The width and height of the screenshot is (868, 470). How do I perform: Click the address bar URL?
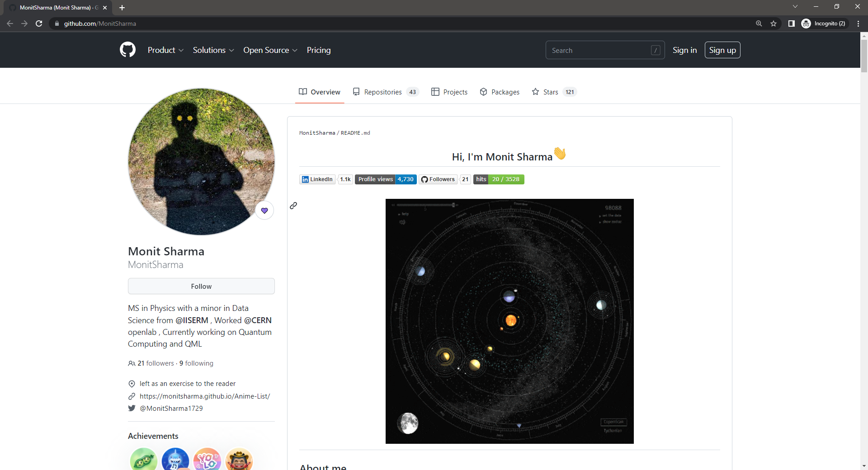pyautogui.click(x=100, y=23)
